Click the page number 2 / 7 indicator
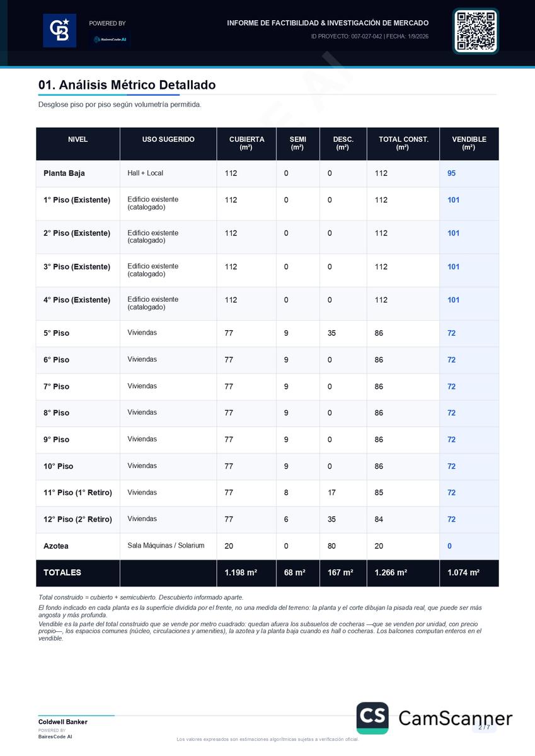535x756 pixels. point(484,727)
